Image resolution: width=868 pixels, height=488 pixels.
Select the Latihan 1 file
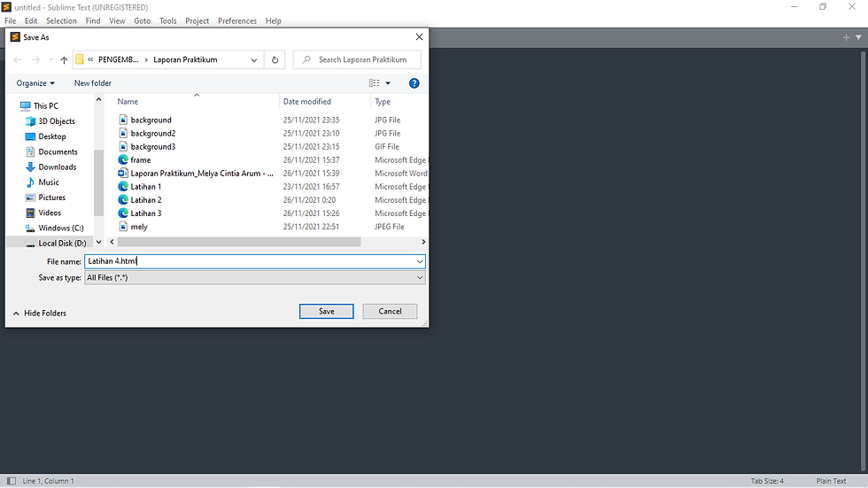pos(145,187)
